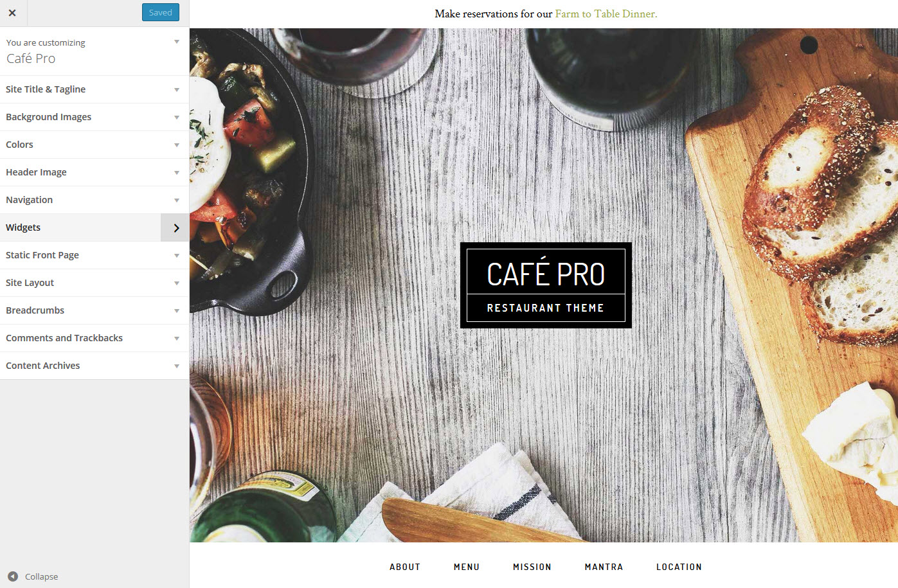Open Widgets section via chevron arrow

[176, 227]
